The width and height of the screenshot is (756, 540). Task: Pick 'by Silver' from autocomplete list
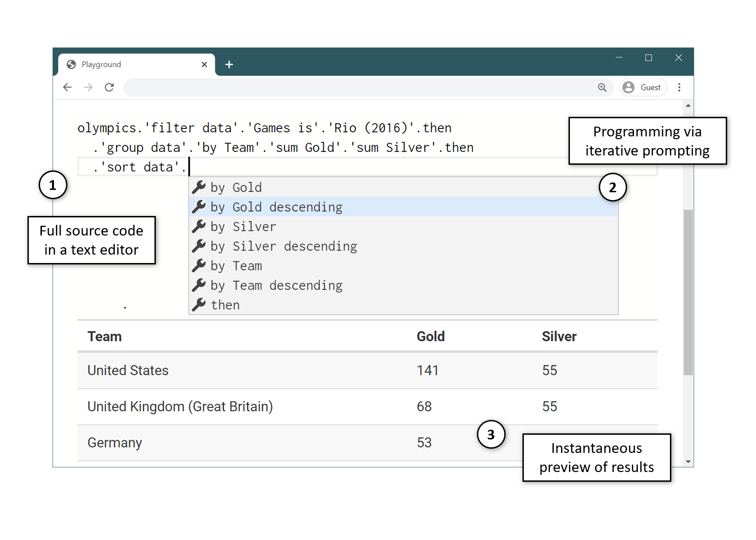(x=243, y=227)
